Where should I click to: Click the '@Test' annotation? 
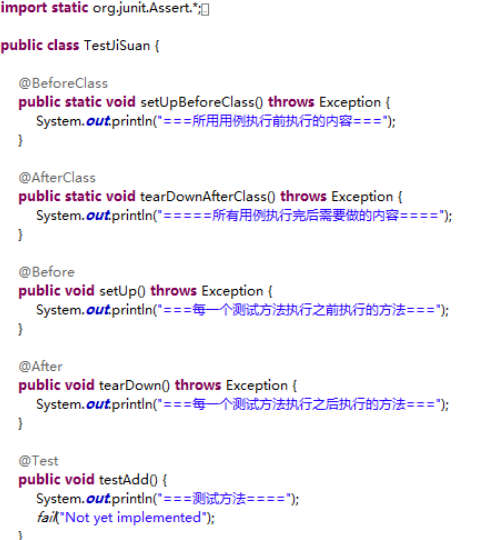38,461
